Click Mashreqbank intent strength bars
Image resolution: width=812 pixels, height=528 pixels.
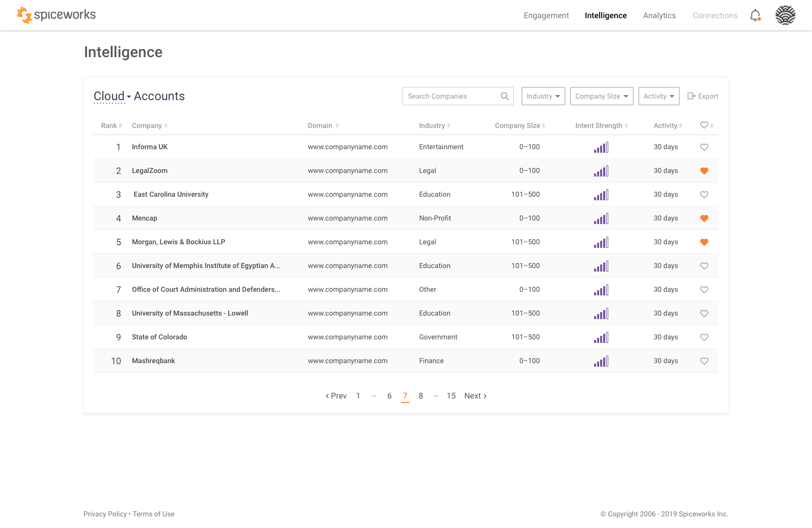pos(601,361)
